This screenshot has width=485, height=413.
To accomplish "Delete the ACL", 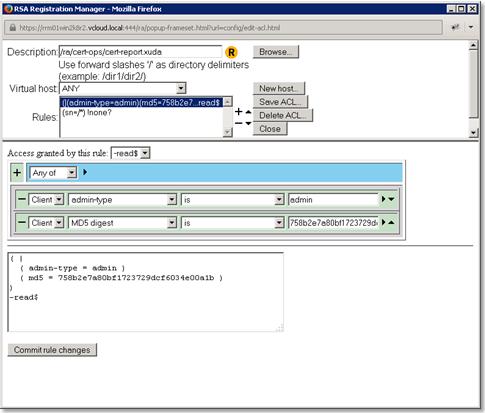I will 283,115.
